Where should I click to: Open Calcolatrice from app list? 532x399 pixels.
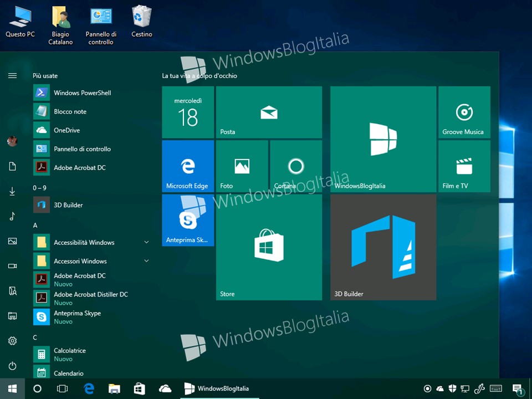[91, 354]
